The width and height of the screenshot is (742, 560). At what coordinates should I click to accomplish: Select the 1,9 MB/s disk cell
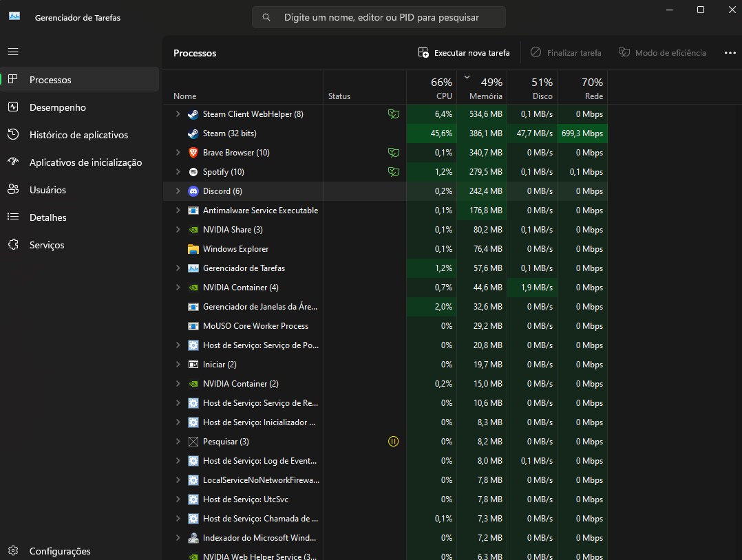click(x=532, y=288)
